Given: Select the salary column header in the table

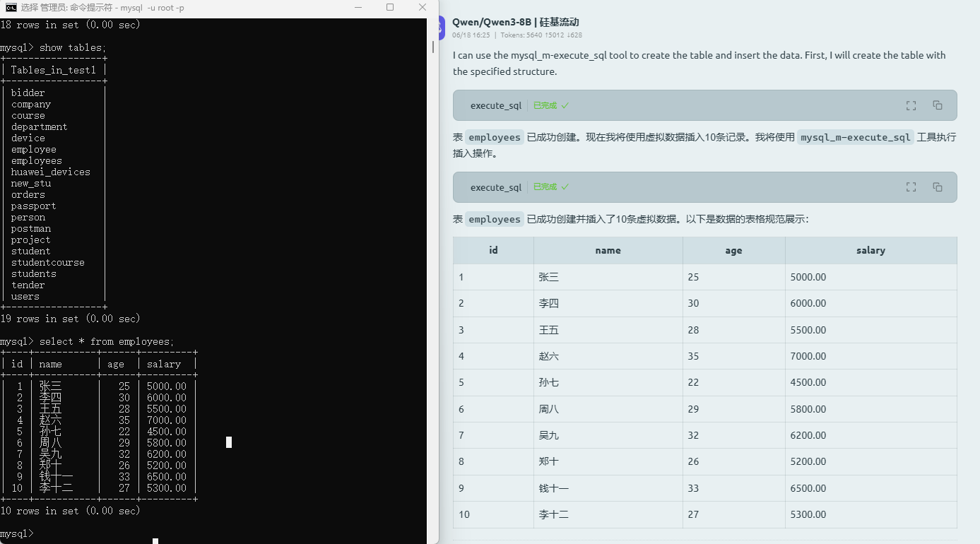Looking at the screenshot, I should pyautogui.click(x=870, y=250).
